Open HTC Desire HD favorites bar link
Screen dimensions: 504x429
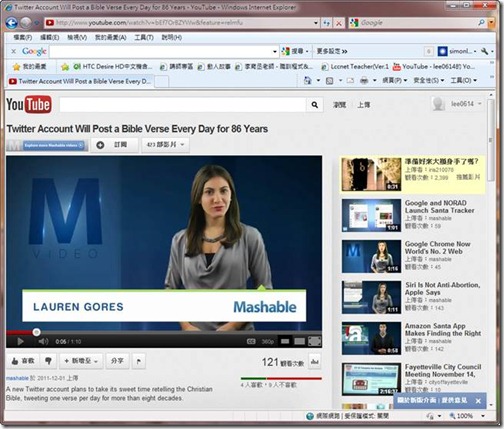click(113, 67)
